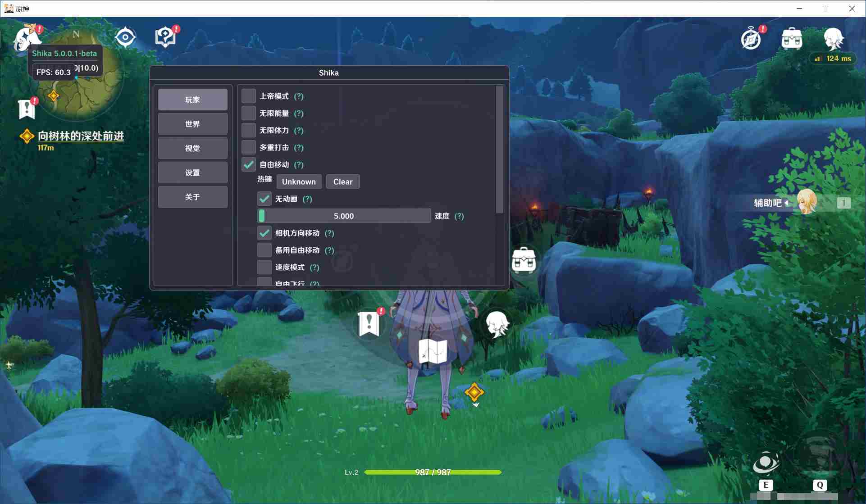Image resolution: width=866 pixels, height=504 pixels.
Task: Click the Unknown hotkey button
Action: coord(299,181)
